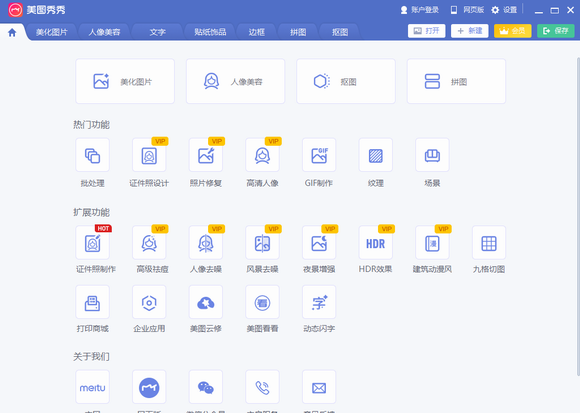
Task: Switch to the 抠图 tab in top bar
Action: tap(340, 32)
